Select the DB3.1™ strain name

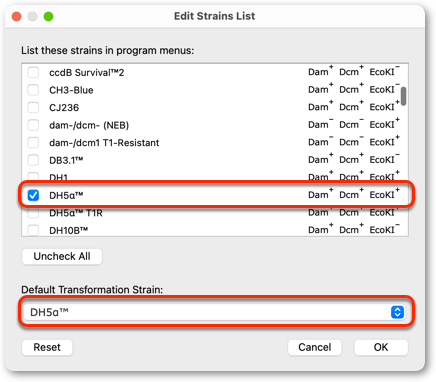click(x=66, y=160)
